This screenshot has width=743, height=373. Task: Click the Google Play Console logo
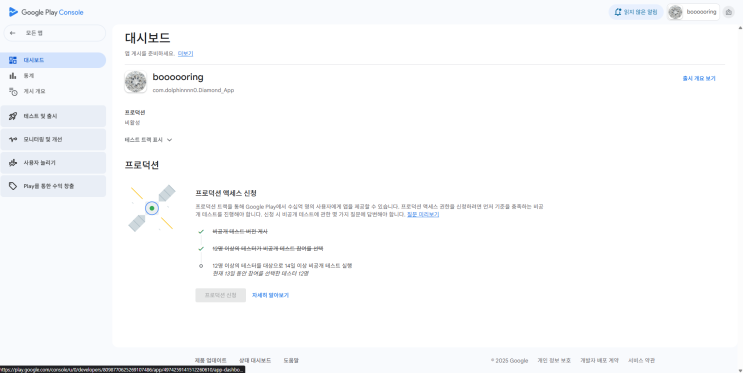point(46,12)
